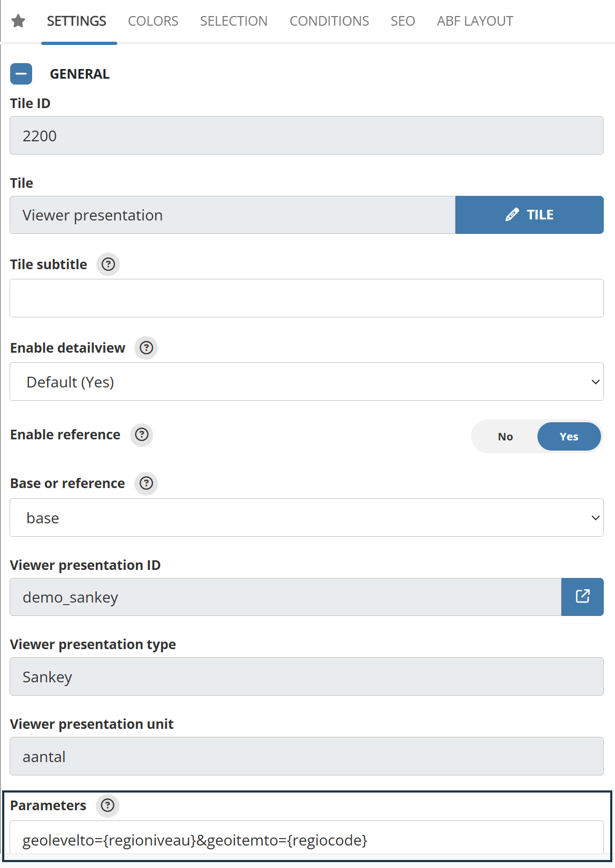Click the Tile subtitle input field
Screen dimensions: 615x868
coord(306,298)
